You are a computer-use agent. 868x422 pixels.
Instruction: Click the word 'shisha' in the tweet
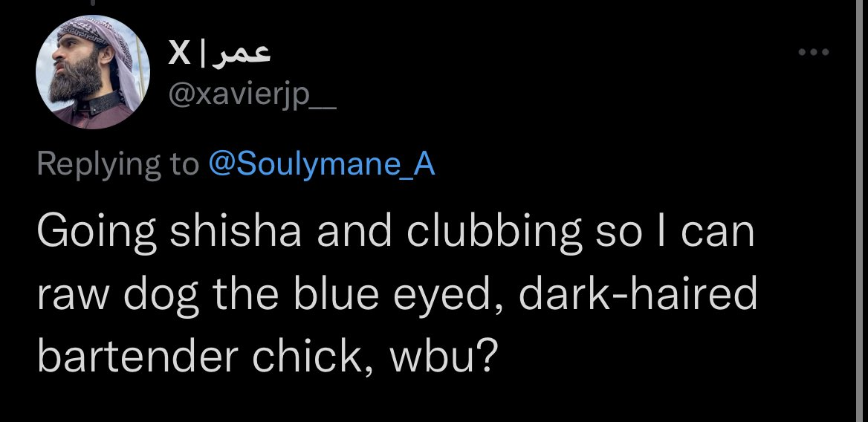coord(236,231)
